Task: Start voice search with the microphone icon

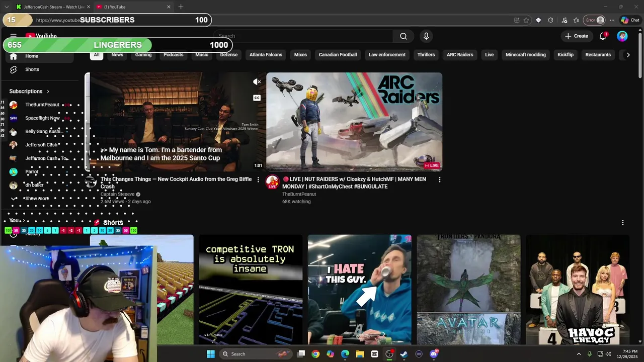Action: [426, 36]
